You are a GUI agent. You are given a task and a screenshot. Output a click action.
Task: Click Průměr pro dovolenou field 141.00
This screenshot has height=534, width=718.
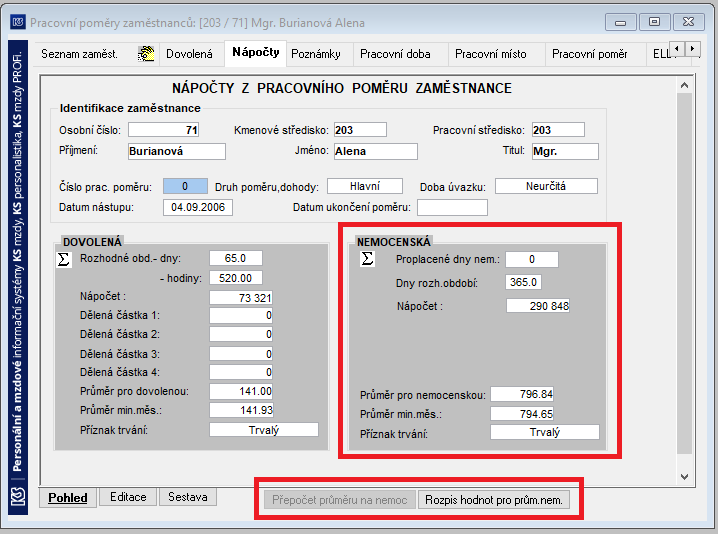(241, 392)
